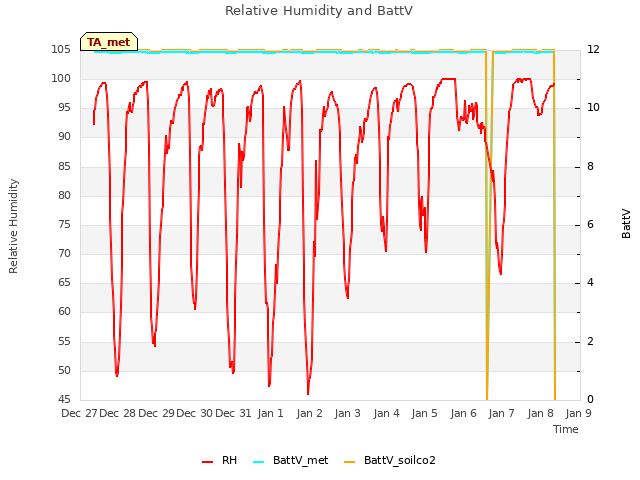640x480 pixels.
Task: Click the 0 tick on BattV axis
Action: pos(590,400)
